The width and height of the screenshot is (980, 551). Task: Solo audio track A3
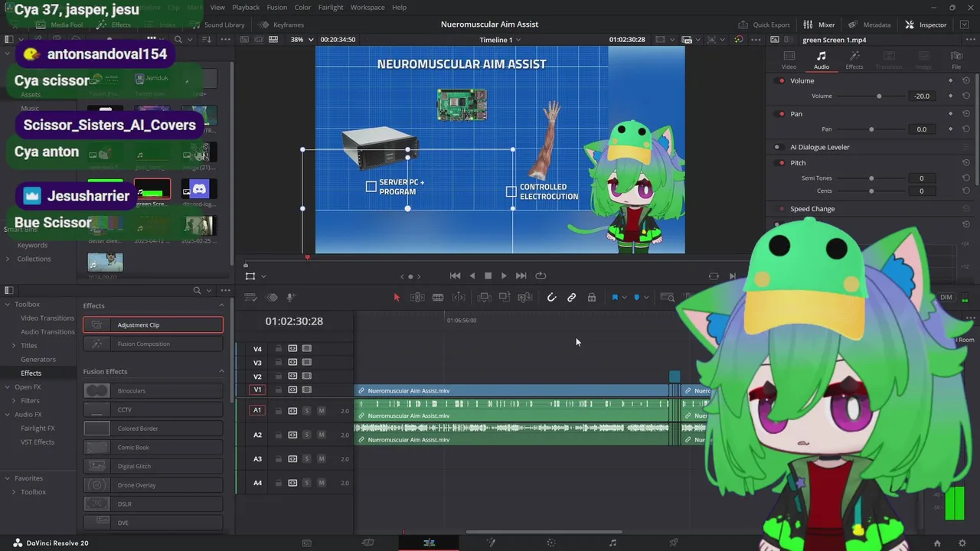(307, 459)
